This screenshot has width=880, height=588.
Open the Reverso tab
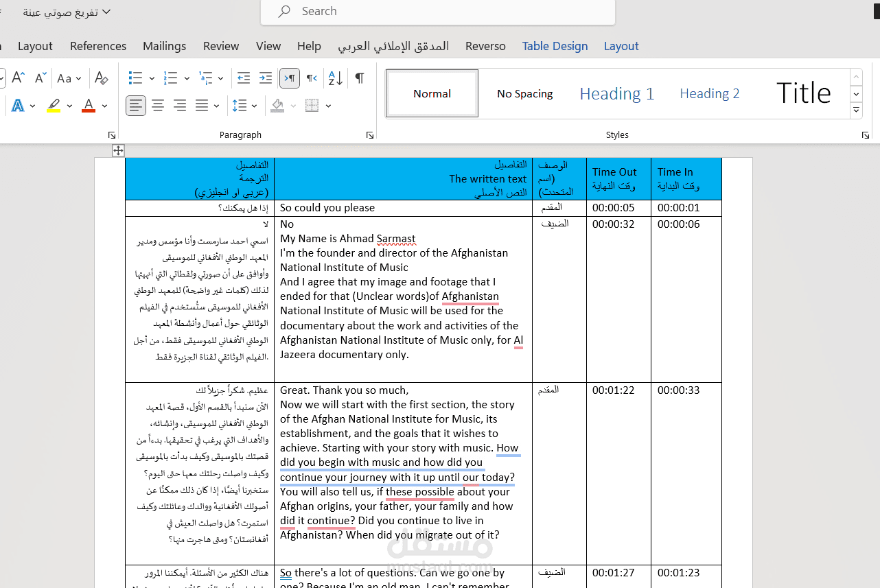485,46
